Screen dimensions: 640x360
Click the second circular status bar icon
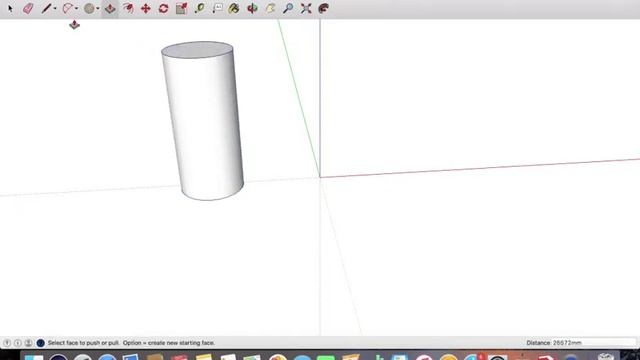(18, 343)
